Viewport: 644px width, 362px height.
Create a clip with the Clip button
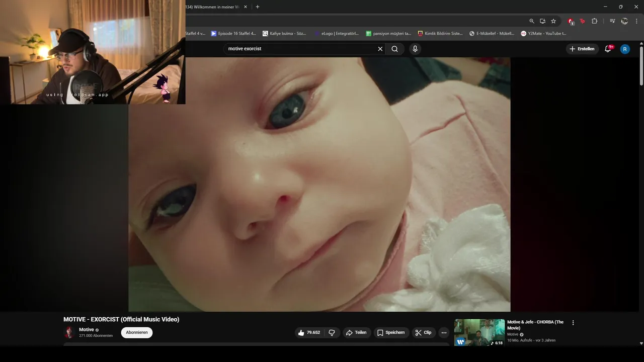point(424,332)
